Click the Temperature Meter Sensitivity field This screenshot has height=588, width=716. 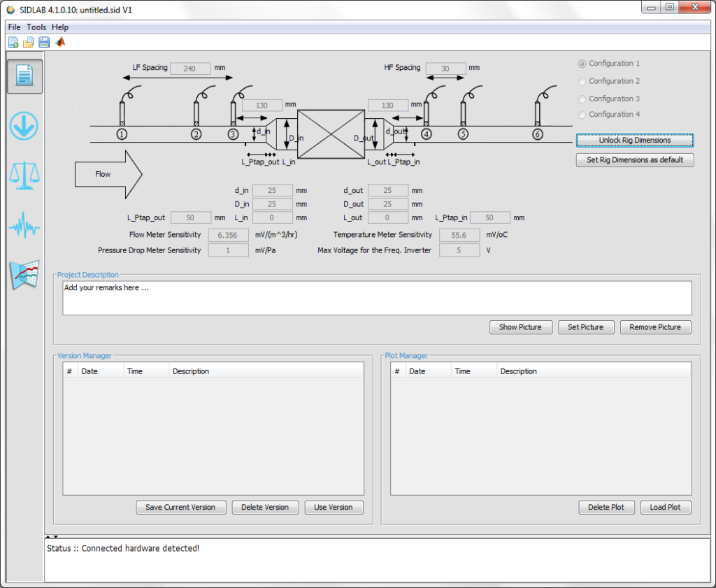tap(459, 235)
